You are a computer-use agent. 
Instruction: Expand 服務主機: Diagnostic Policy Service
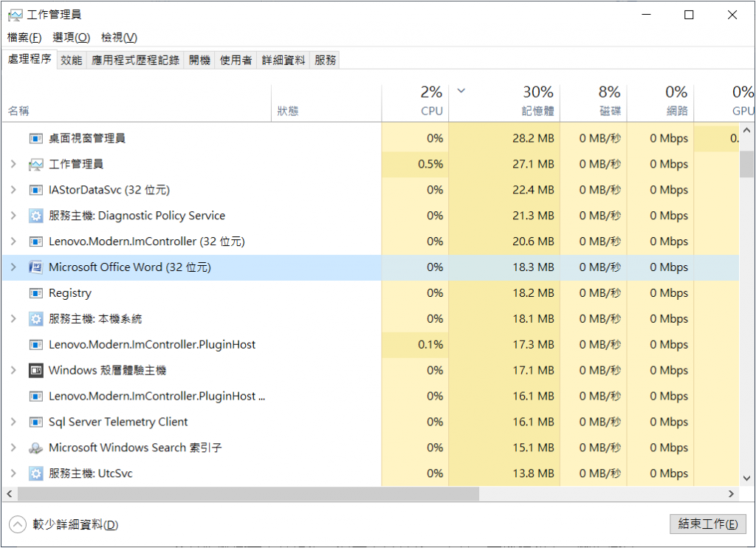13,216
